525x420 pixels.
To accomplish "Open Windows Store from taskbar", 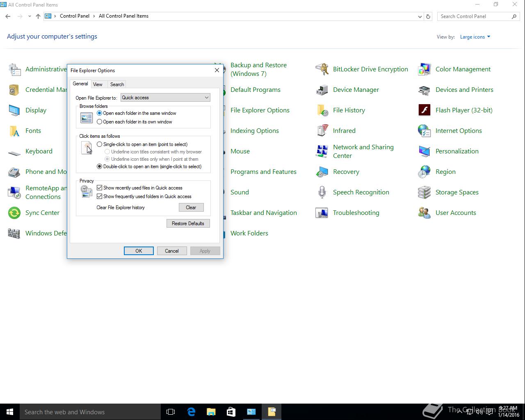I will click(231, 412).
